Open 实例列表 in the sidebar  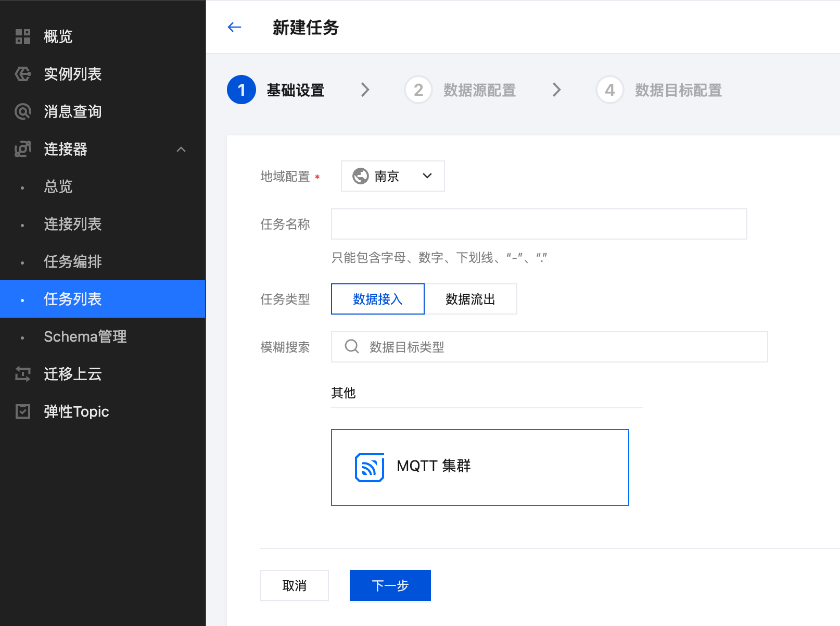pyautogui.click(x=103, y=74)
